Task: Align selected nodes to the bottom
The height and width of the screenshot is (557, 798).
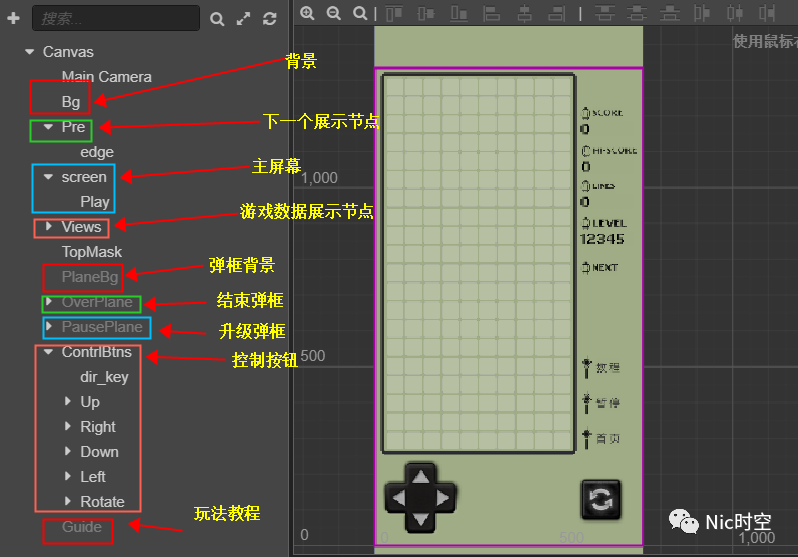Action: click(x=459, y=13)
